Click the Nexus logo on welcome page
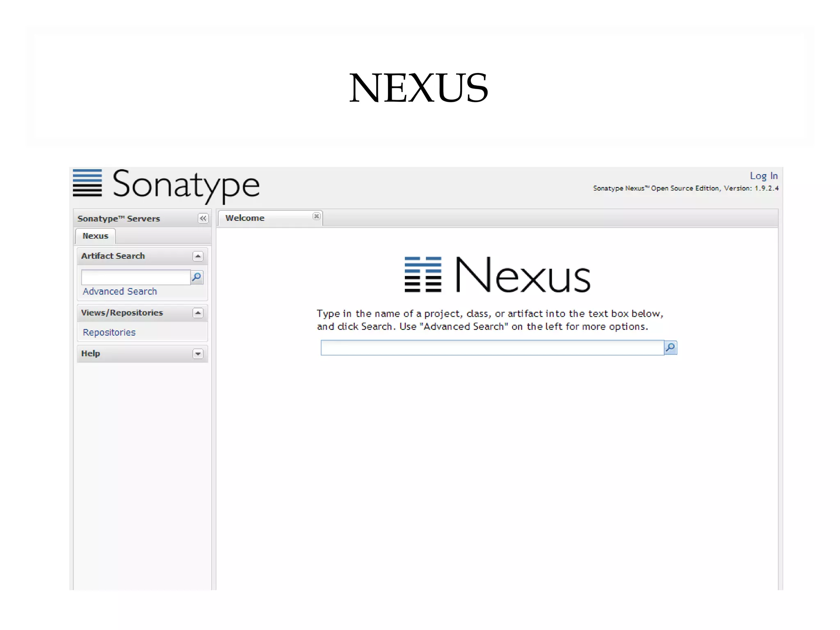Image resolution: width=840 pixels, height=630 pixels. [497, 274]
